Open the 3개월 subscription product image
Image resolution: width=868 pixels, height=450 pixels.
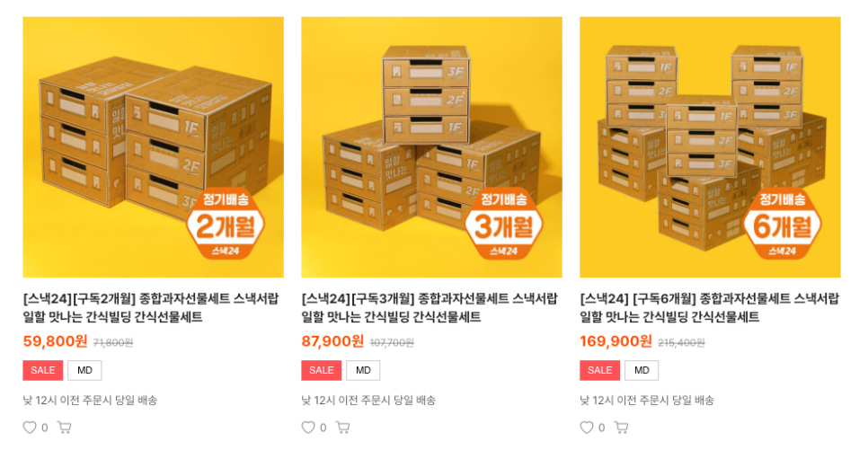coord(432,147)
